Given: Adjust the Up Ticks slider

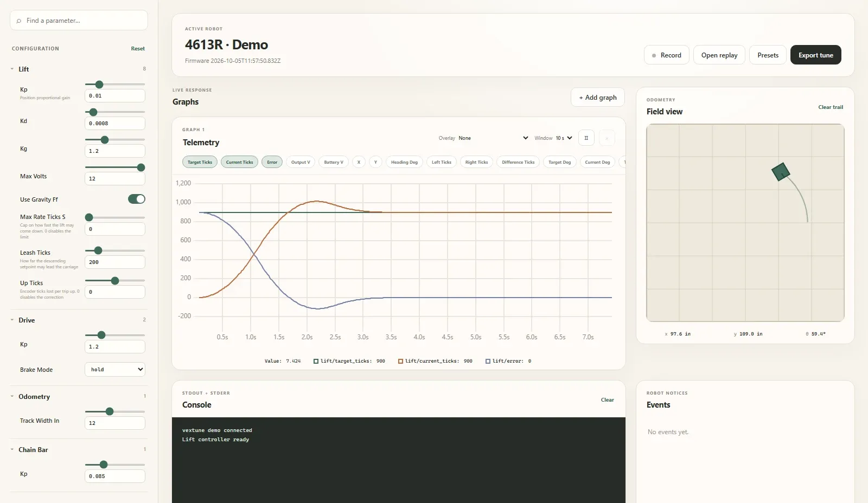Looking at the screenshot, I should 115,281.
